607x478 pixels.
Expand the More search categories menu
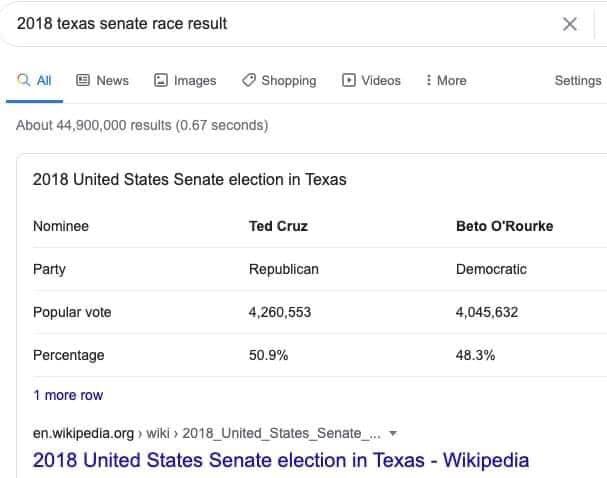click(x=446, y=81)
